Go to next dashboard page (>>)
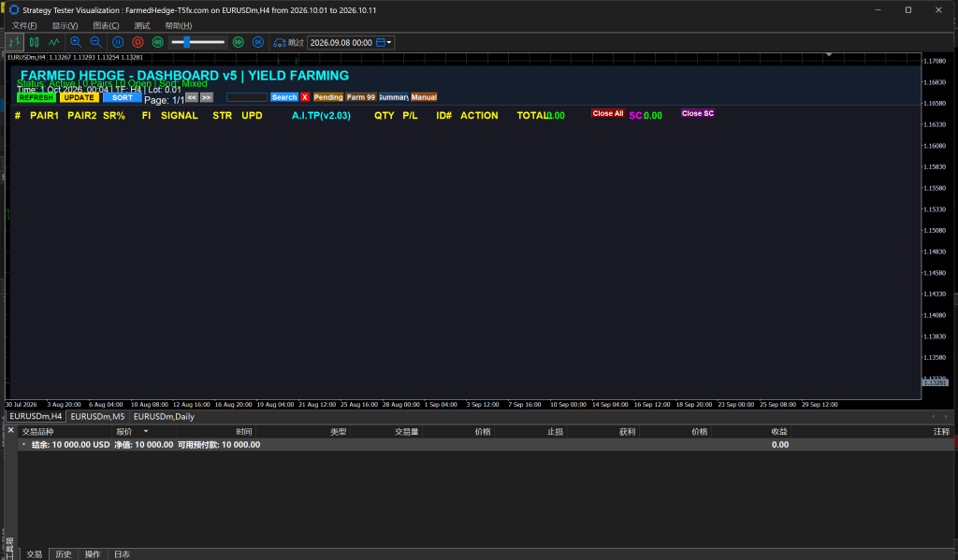Viewport: 958px width, 560px height. coord(207,98)
